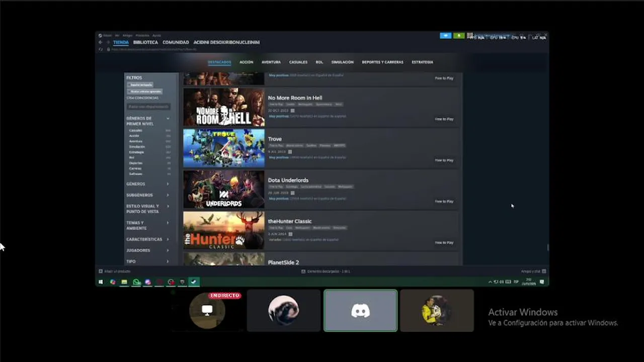Open the Dota Underlords thumbnail

pyautogui.click(x=224, y=189)
